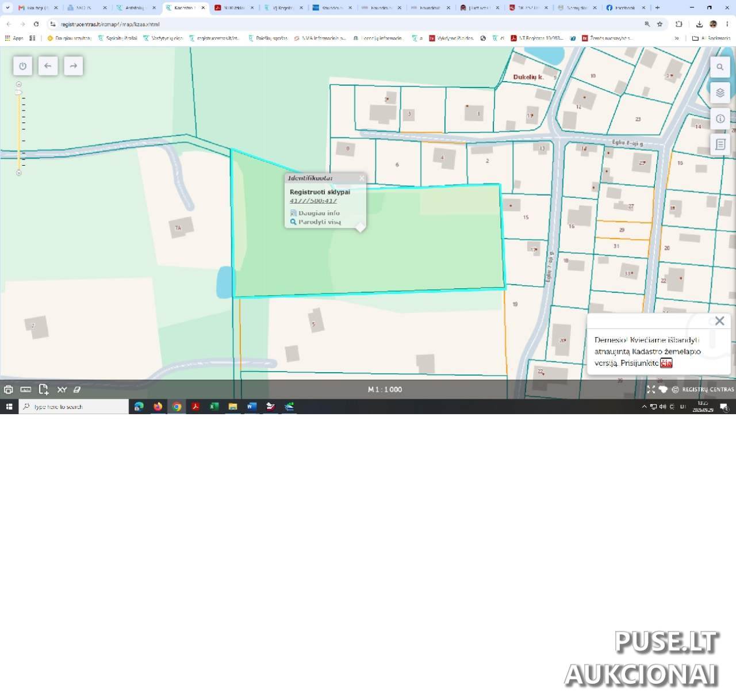Close the Dėmesio notification box
736x700 pixels.
pos(719,321)
